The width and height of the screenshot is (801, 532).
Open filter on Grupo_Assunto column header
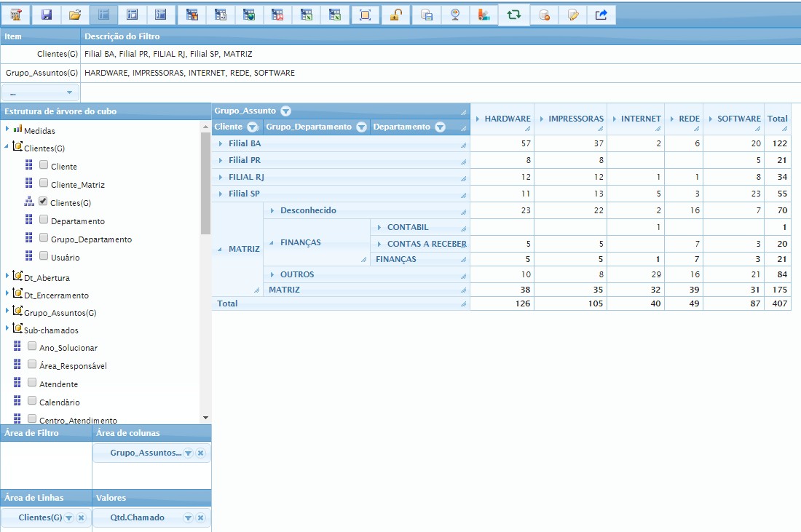[285, 111]
